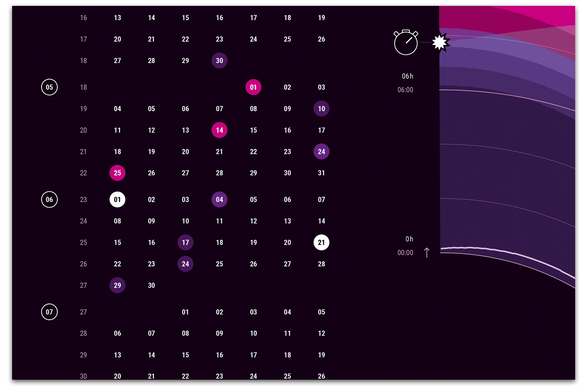
Task: Click week number 22 label
Action: [x=83, y=173]
